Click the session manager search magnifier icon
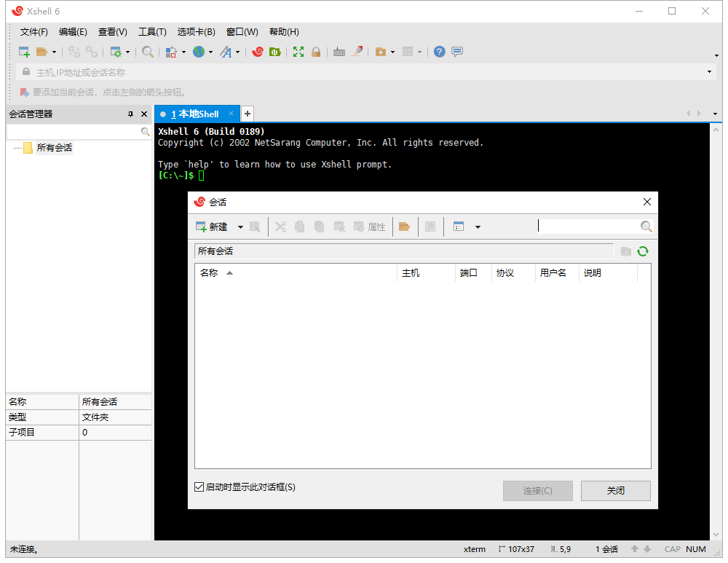The width and height of the screenshot is (728, 563). 146,132
